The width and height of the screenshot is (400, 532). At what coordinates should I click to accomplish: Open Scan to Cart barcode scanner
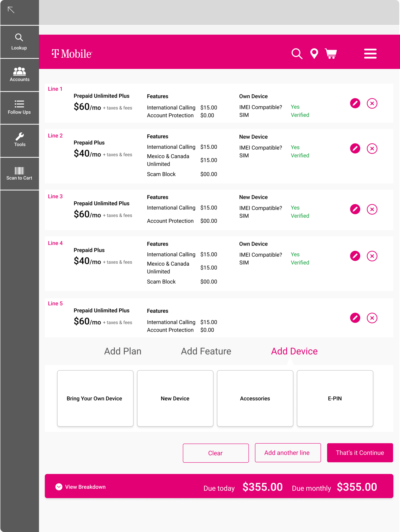(19, 173)
